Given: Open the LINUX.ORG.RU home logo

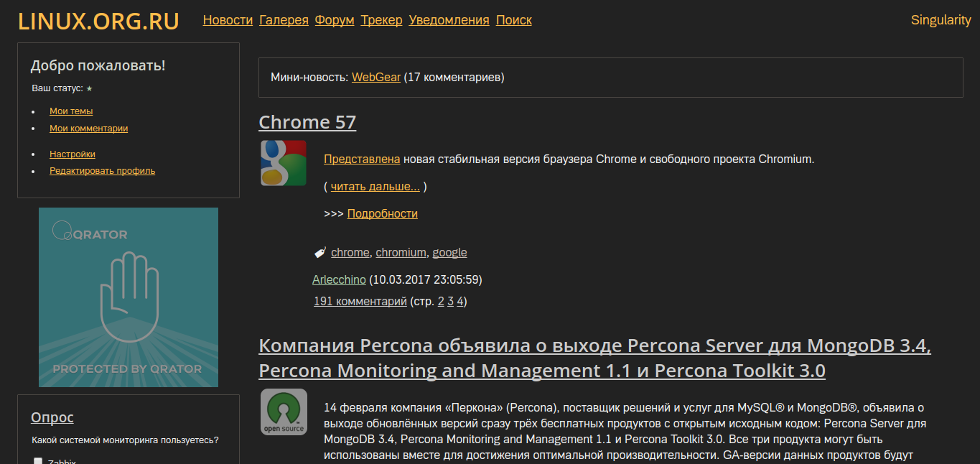Looking at the screenshot, I should click(98, 22).
